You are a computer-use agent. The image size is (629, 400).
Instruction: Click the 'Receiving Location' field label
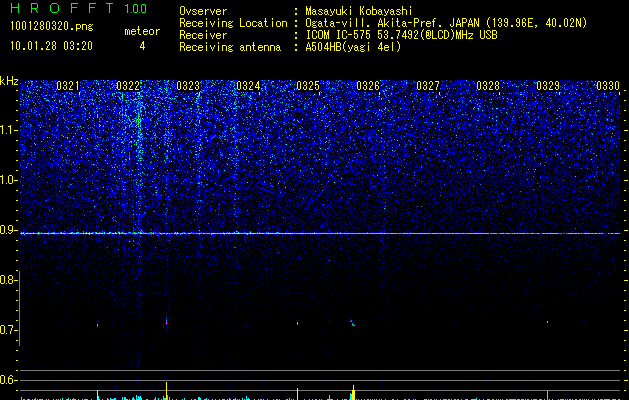pyautogui.click(x=233, y=23)
